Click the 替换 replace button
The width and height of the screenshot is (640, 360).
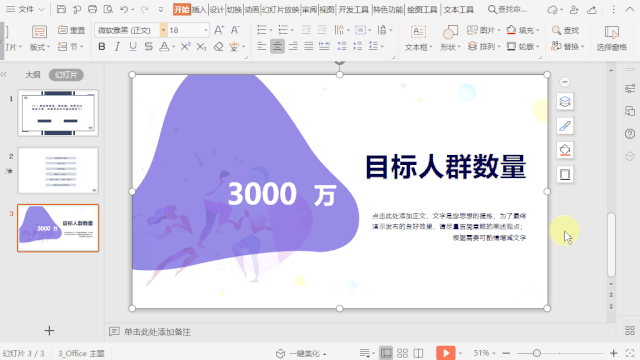(568, 47)
